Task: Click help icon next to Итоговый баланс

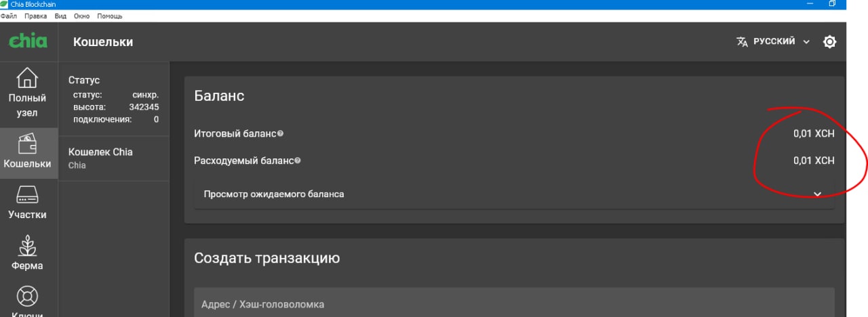Action: pyautogui.click(x=280, y=133)
